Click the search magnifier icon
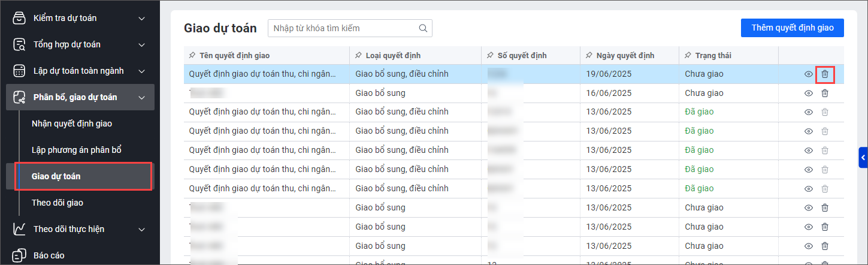 tap(423, 28)
